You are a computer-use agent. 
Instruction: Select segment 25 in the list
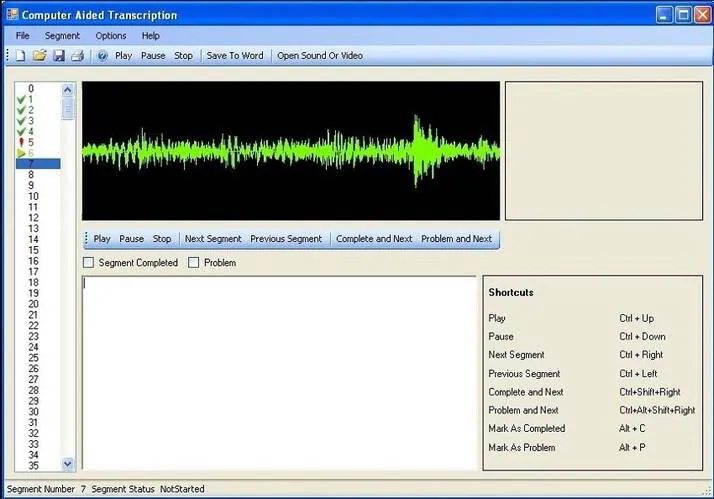[x=33, y=358]
